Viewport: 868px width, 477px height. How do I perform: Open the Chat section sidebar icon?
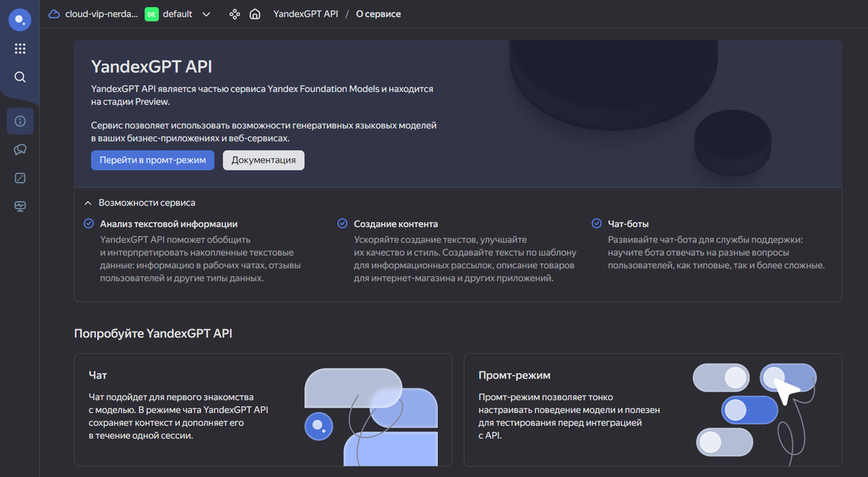coord(20,150)
